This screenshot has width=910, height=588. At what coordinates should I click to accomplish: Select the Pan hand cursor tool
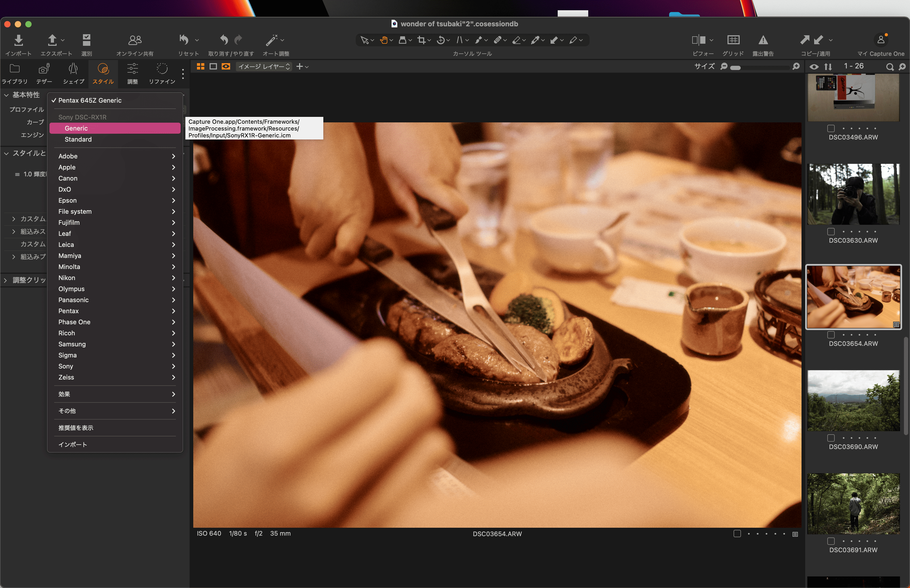384,40
